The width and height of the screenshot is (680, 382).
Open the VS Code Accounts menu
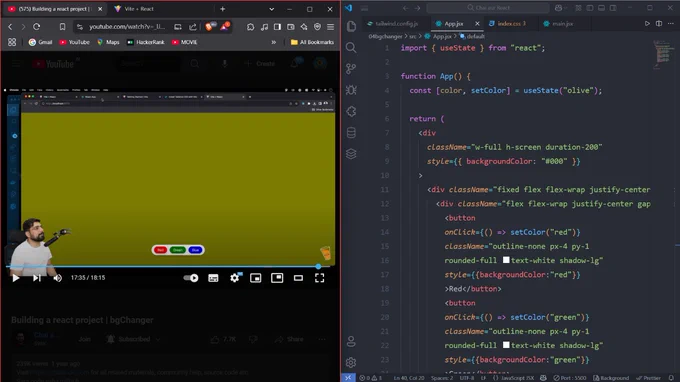coord(351,342)
